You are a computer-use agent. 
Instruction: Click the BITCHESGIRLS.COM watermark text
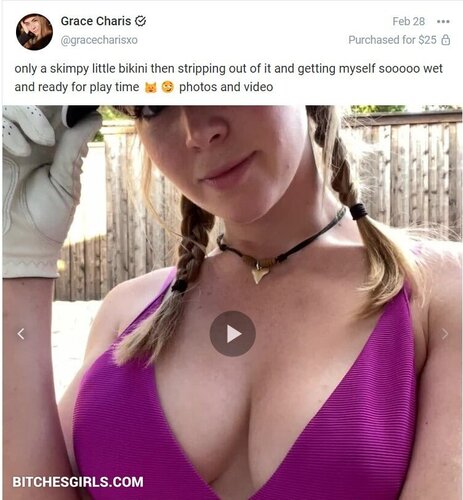pos(78,482)
